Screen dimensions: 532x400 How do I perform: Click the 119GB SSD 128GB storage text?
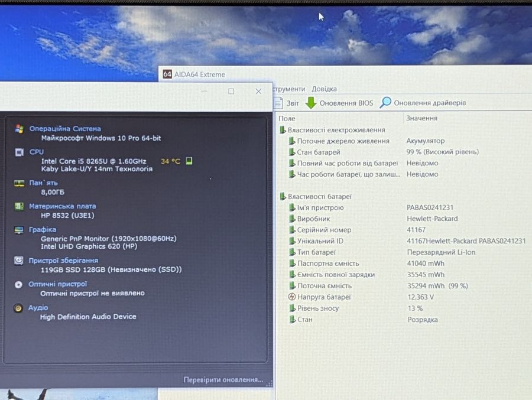tap(111, 270)
